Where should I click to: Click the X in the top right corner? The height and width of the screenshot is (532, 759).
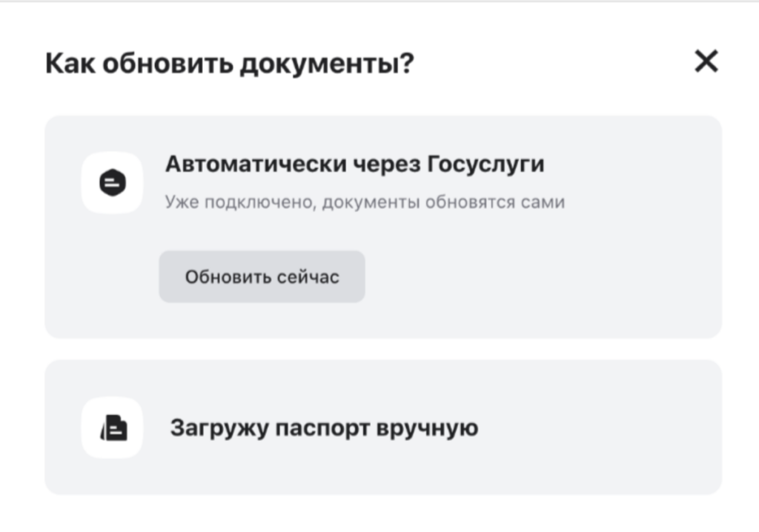tap(706, 62)
